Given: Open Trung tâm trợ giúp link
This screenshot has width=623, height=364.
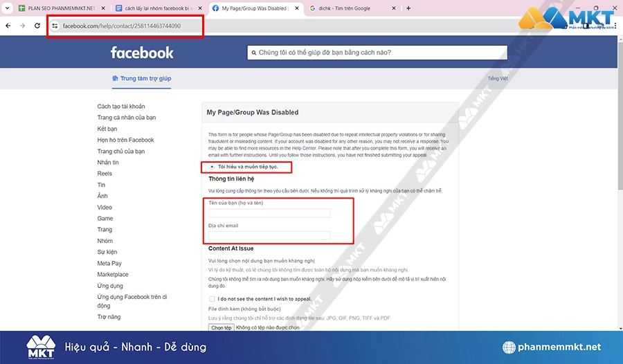Looking at the screenshot, I should 145,78.
